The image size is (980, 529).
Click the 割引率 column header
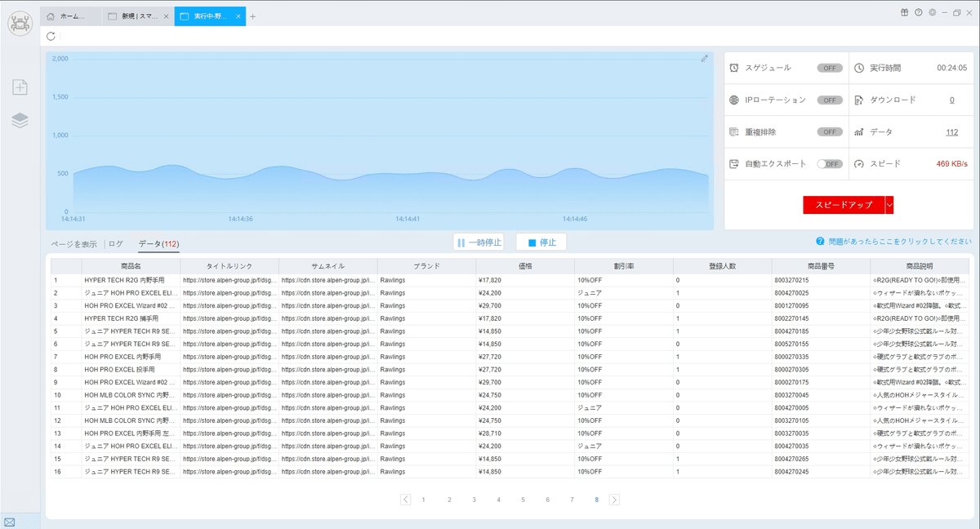click(624, 266)
